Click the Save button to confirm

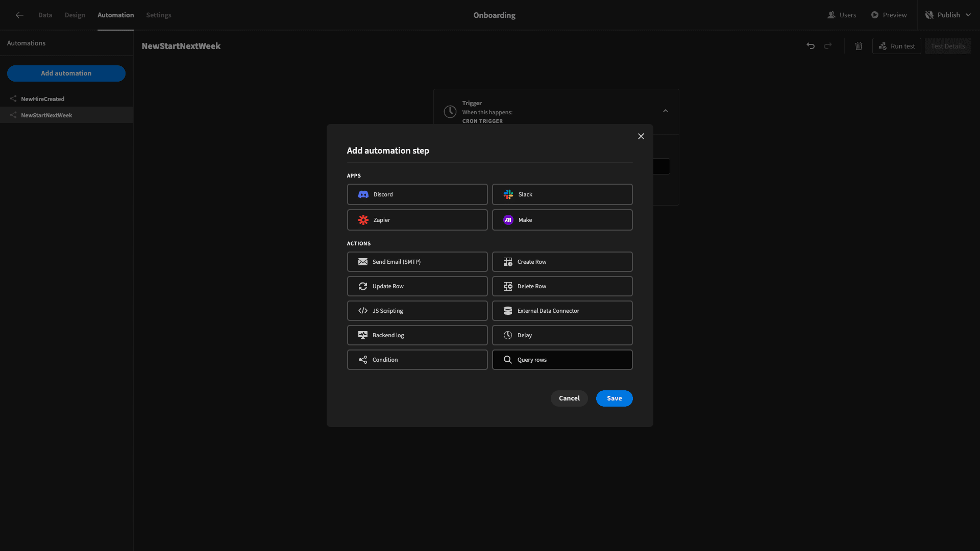(614, 398)
